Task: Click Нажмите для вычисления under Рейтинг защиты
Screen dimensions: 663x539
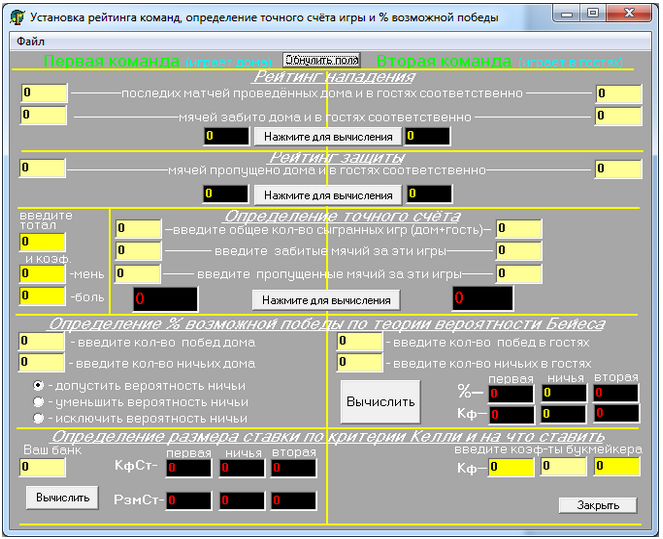Action: 327,195
